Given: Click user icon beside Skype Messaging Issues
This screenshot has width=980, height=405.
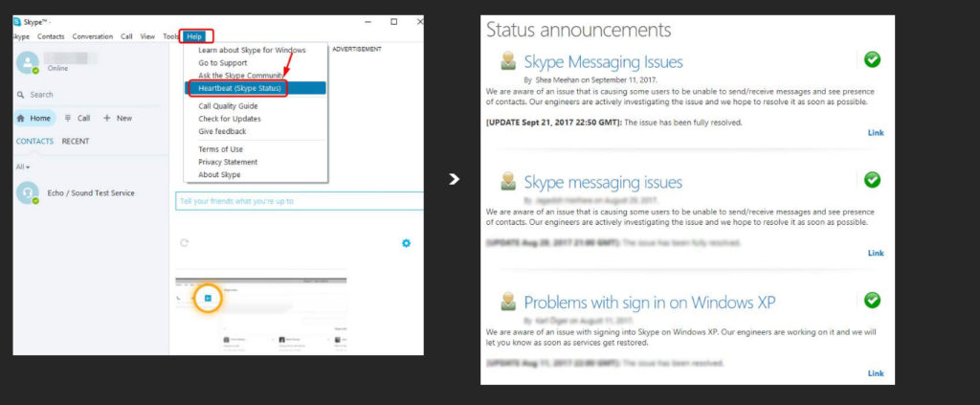Looking at the screenshot, I should coord(508,60).
